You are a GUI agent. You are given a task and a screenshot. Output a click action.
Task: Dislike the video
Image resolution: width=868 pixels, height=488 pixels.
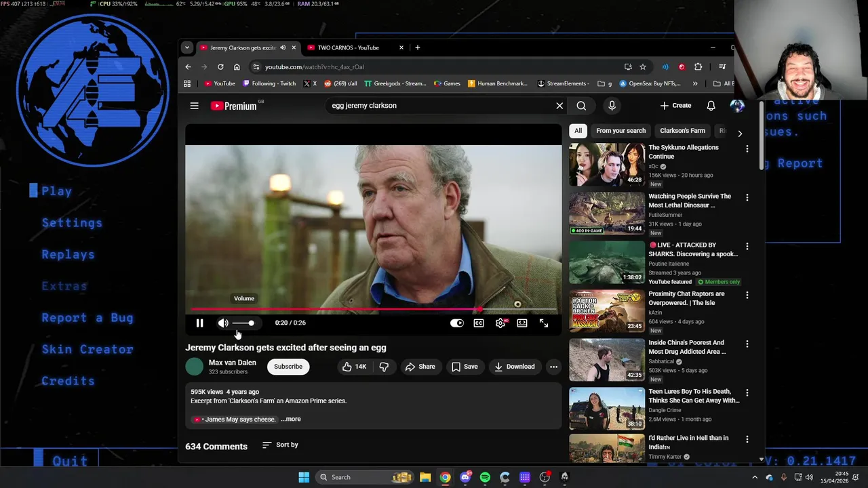tap(384, 367)
